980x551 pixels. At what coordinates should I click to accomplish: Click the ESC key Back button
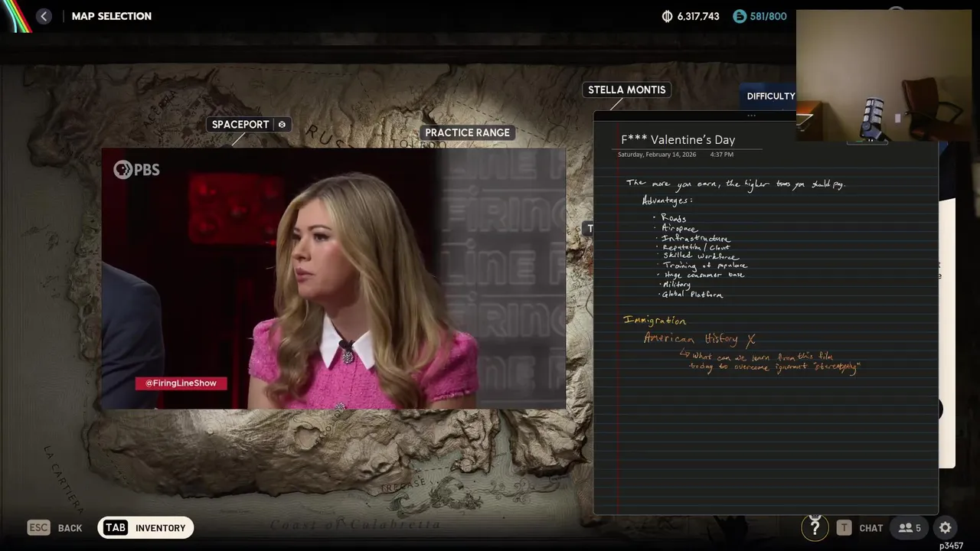pos(54,528)
